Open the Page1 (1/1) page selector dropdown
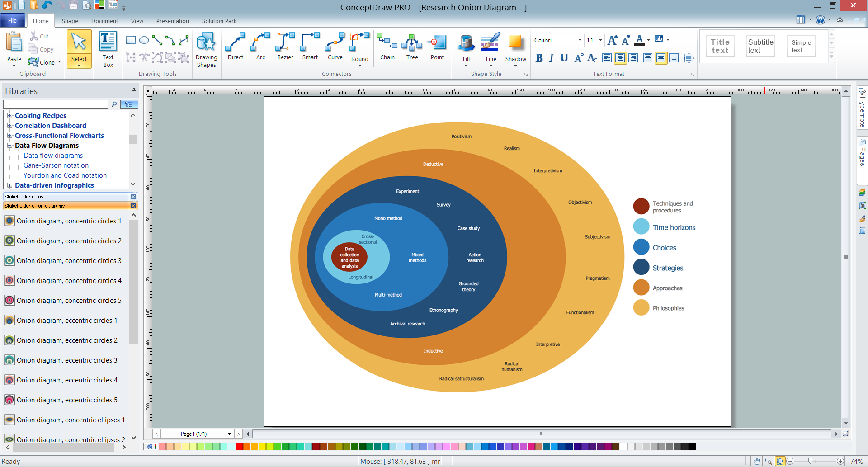 click(x=229, y=434)
